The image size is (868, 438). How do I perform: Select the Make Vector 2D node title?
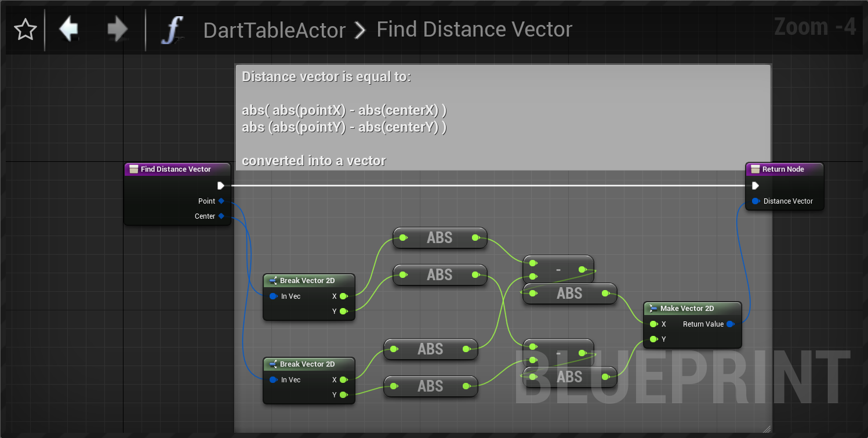pos(687,309)
